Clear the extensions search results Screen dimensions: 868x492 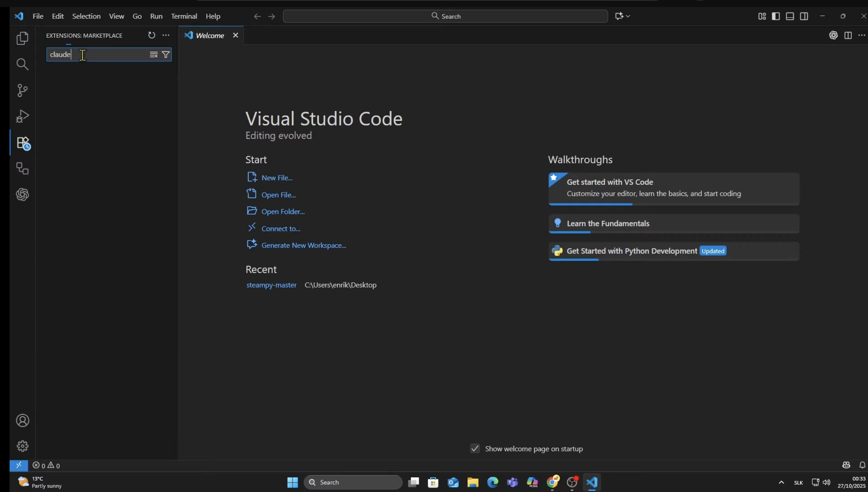[x=154, y=55]
